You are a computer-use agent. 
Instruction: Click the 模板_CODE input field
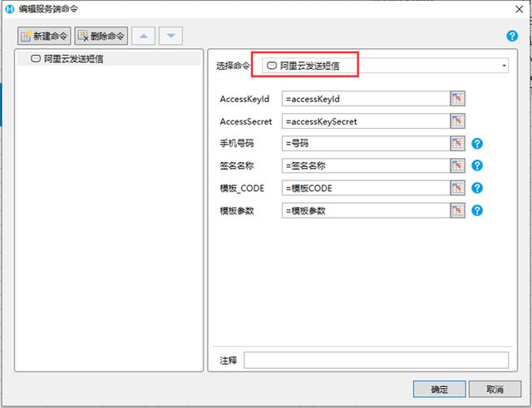pos(366,188)
